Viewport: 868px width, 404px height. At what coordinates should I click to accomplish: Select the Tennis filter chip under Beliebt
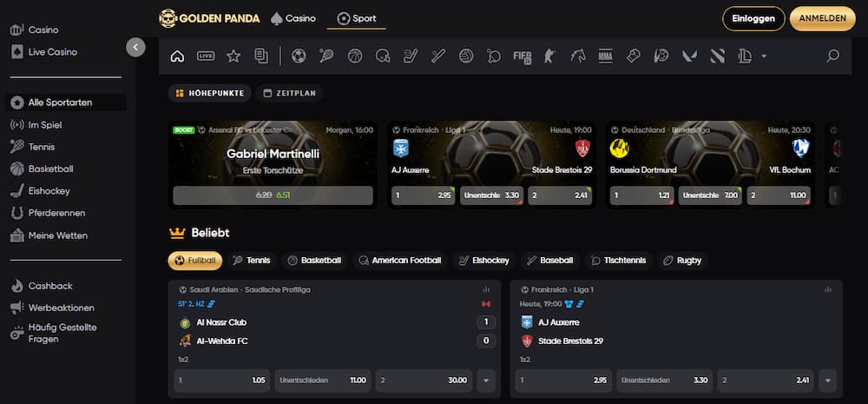click(x=252, y=261)
